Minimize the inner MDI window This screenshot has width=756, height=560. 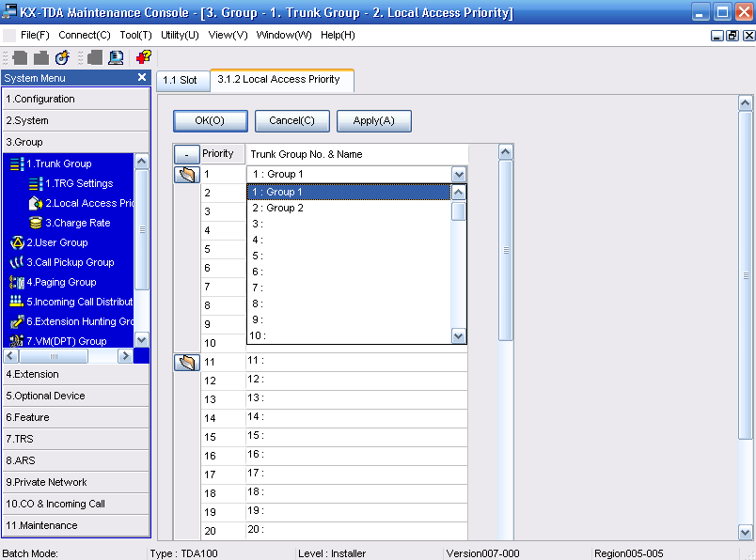tap(717, 36)
